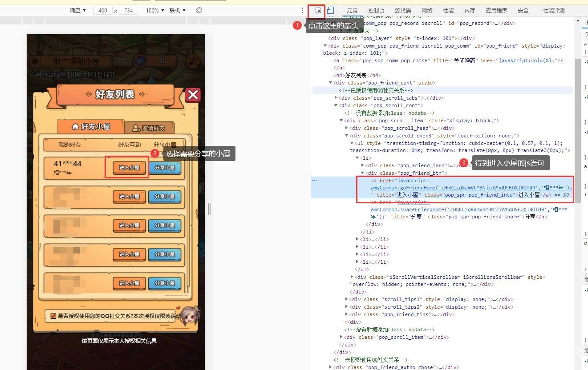Collapse the pop_scroll_even3 div node

[346, 136]
